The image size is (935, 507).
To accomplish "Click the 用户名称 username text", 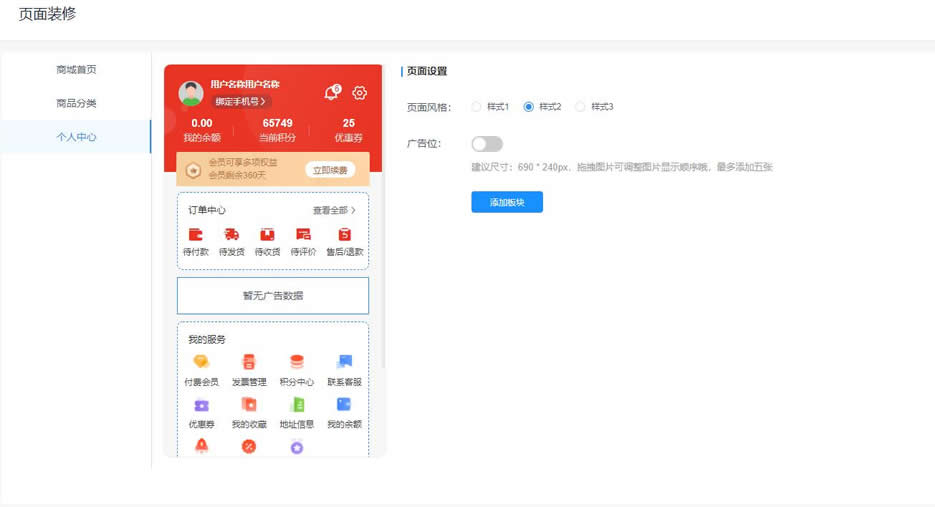I will [x=244, y=84].
